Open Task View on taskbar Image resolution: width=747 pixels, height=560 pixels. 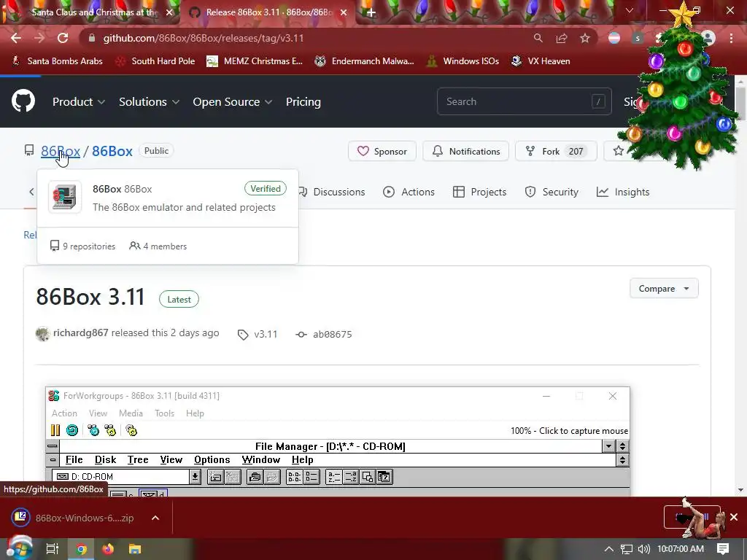tap(53, 549)
